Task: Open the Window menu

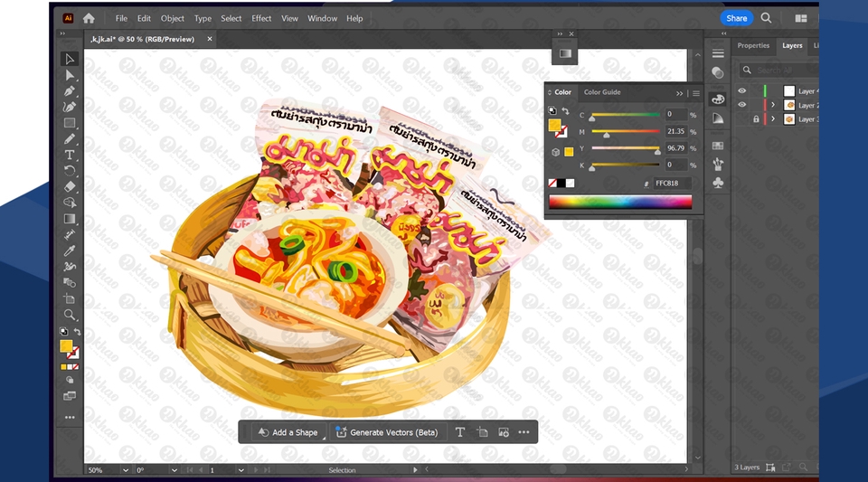Action: tap(322, 18)
